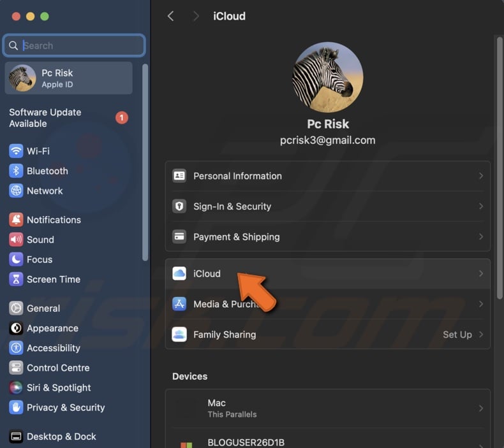Click the green zoom window button
This screenshot has height=448, width=504.
coord(45,16)
